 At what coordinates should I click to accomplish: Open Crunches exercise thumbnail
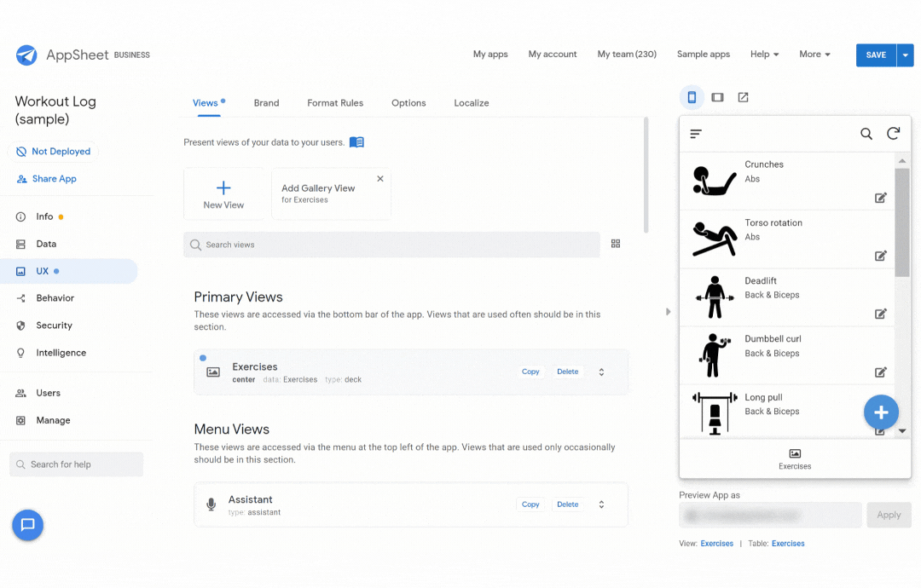[x=715, y=181]
